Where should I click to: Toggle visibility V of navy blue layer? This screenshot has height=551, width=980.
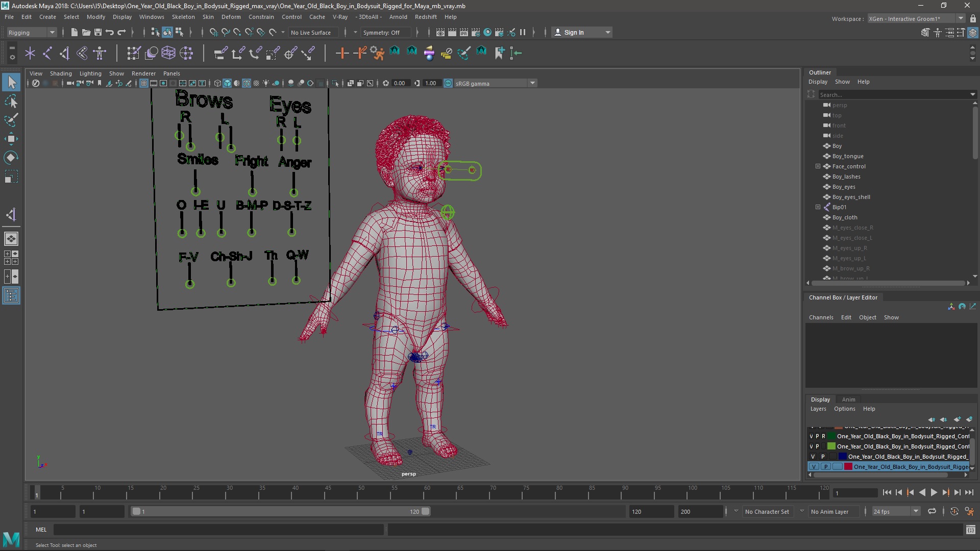813,456
